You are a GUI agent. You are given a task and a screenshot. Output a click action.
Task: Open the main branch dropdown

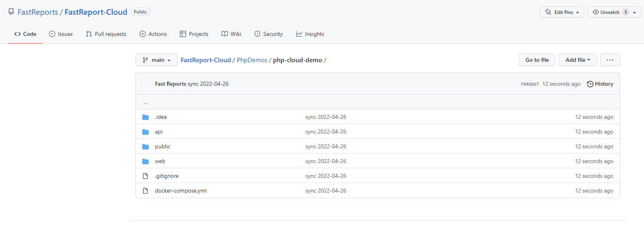click(x=156, y=60)
